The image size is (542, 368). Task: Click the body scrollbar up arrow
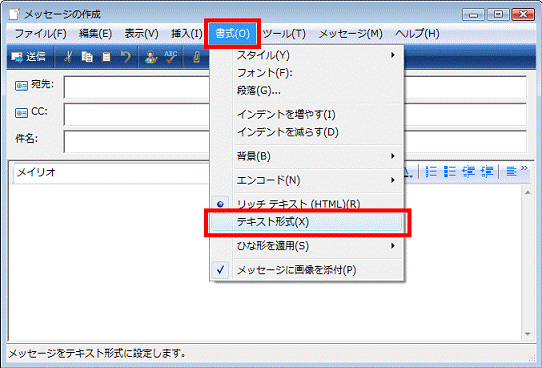[527, 192]
